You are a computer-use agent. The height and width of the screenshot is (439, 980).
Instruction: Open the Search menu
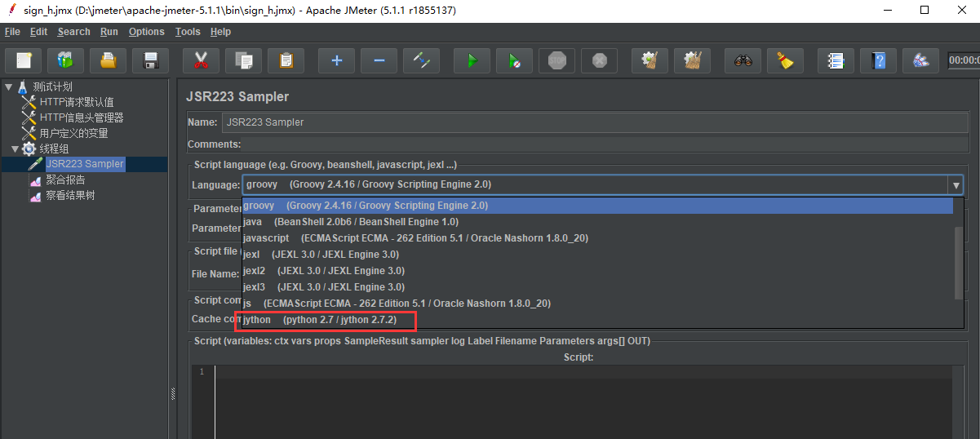click(73, 32)
